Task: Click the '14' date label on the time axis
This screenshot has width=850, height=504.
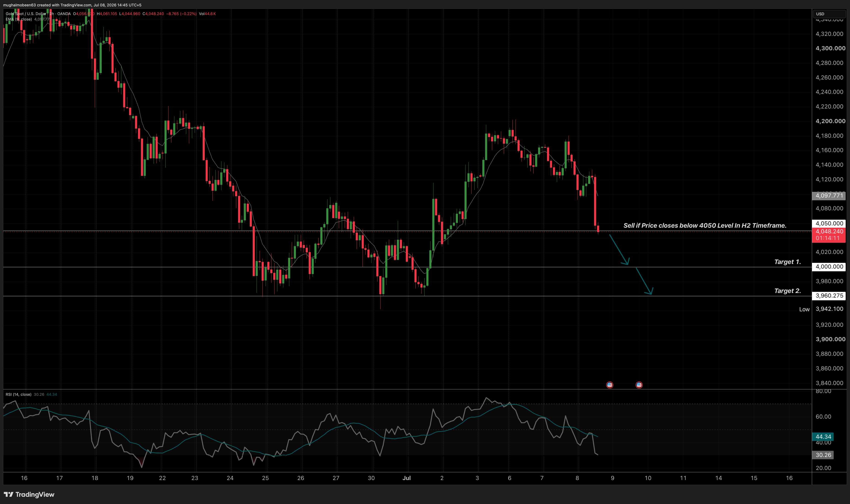Action: (x=719, y=478)
